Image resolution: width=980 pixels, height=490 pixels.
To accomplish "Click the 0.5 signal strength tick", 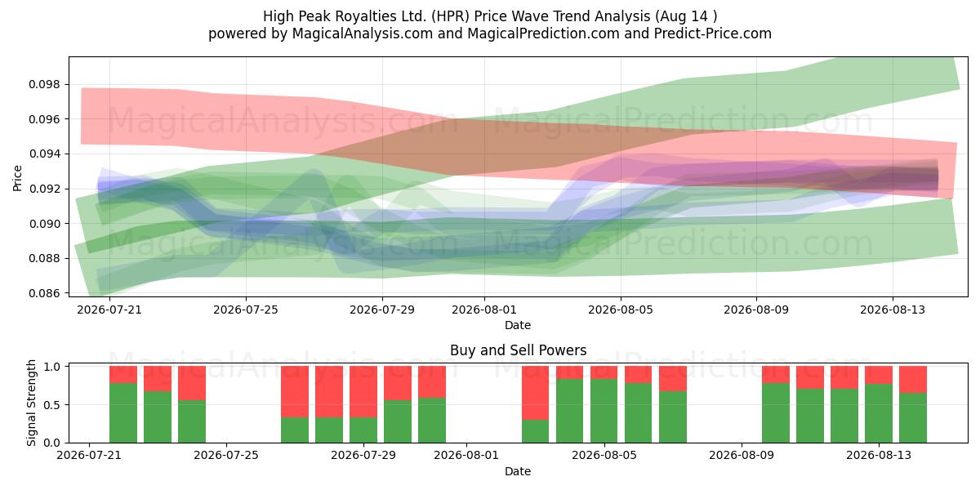I will tap(54, 405).
